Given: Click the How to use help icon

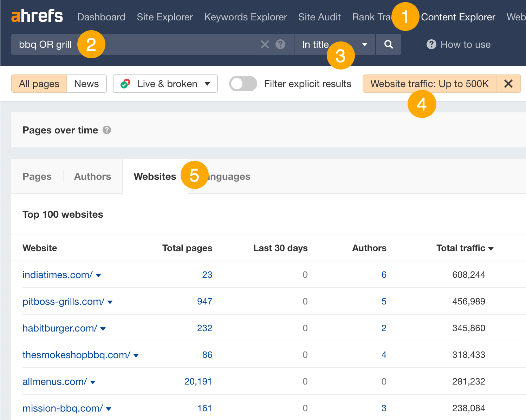Looking at the screenshot, I should pyautogui.click(x=431, y=44).
